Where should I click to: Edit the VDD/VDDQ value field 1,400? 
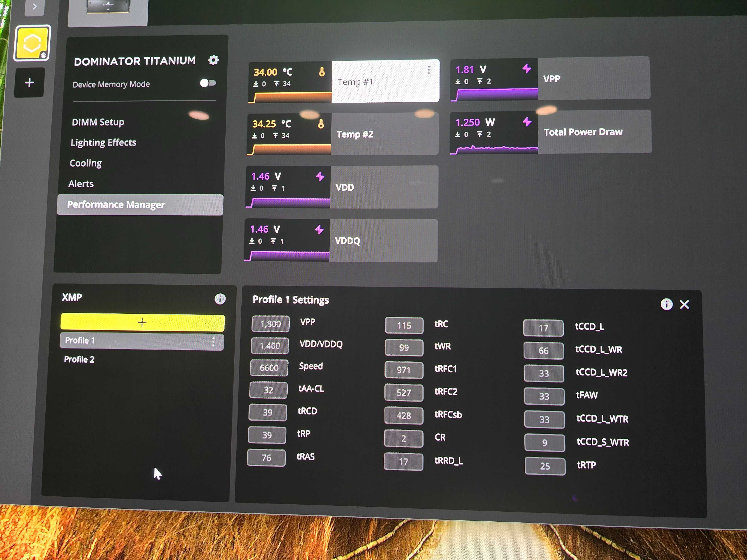pyautogui.click(x=270, y=346)
